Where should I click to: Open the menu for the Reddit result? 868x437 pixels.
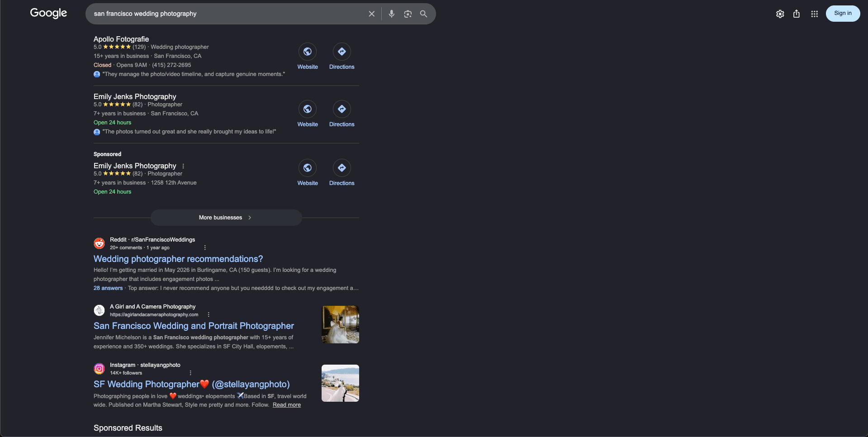pyautogui.click(x=205, y=247)
